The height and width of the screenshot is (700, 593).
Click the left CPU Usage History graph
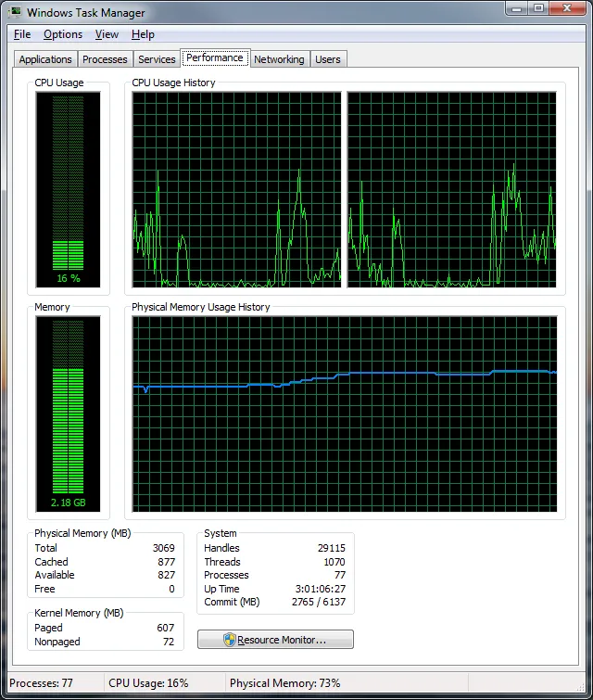click(x=236, y=190)
